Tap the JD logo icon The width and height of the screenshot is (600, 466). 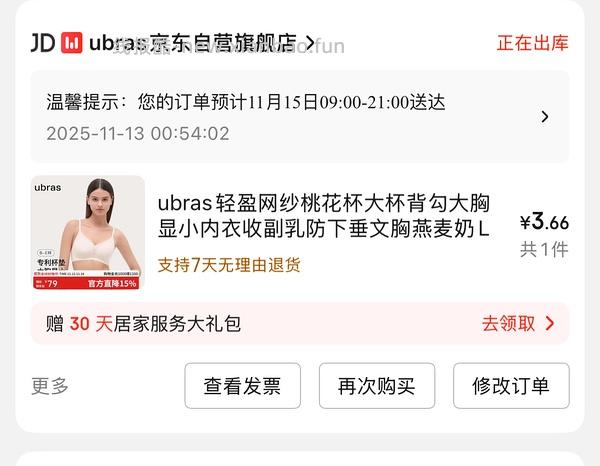click(x=43, y=43)
